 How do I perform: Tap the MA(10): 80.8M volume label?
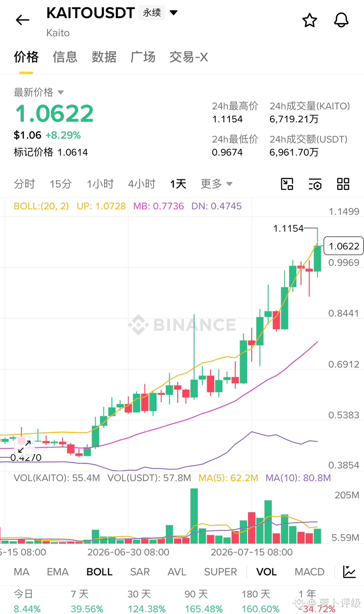[x=298, y=478]
